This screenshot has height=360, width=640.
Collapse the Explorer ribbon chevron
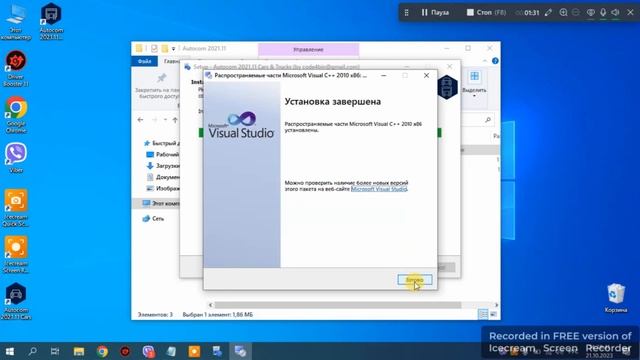pyautogui.click(x=484, y=61)
